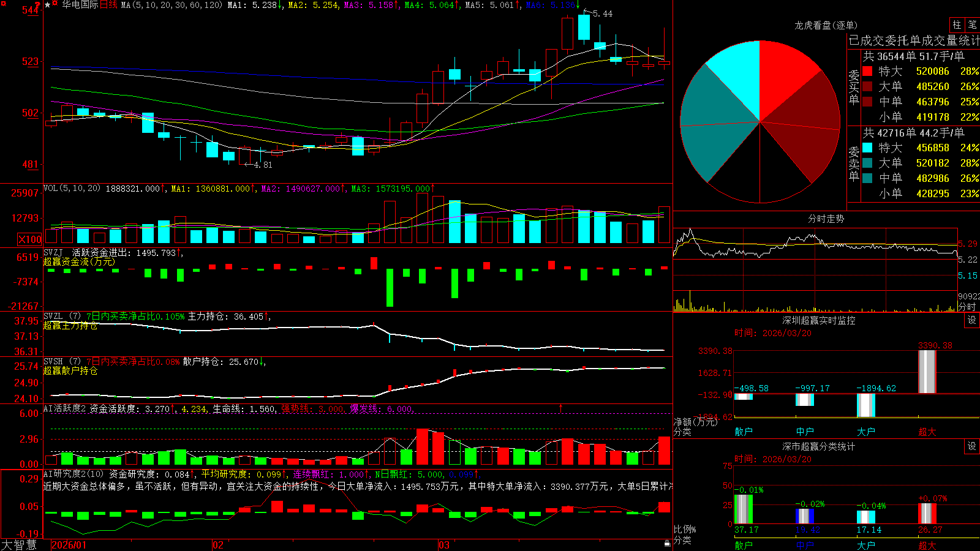
Task: Click the small red square icon in top-left corner
Action: [4, 4]
